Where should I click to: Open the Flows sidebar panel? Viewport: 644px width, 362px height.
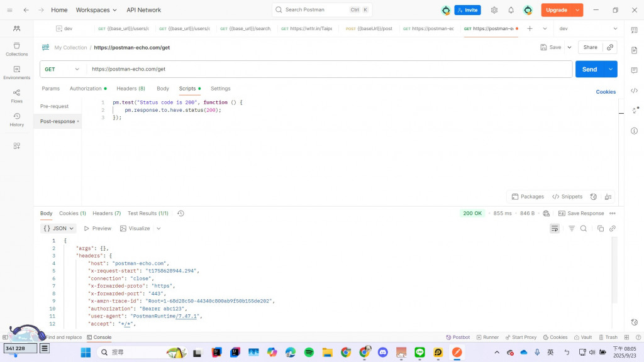(x=16, y=96)
